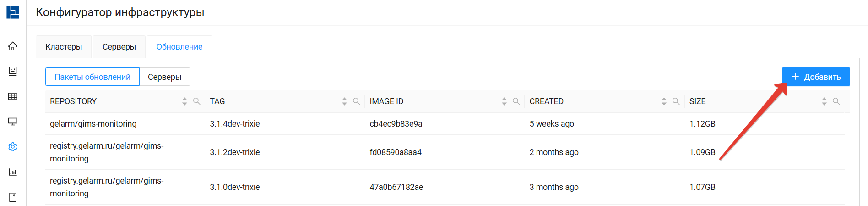
Task: Switch to the top Серверы tab
Action: [119, 47]
